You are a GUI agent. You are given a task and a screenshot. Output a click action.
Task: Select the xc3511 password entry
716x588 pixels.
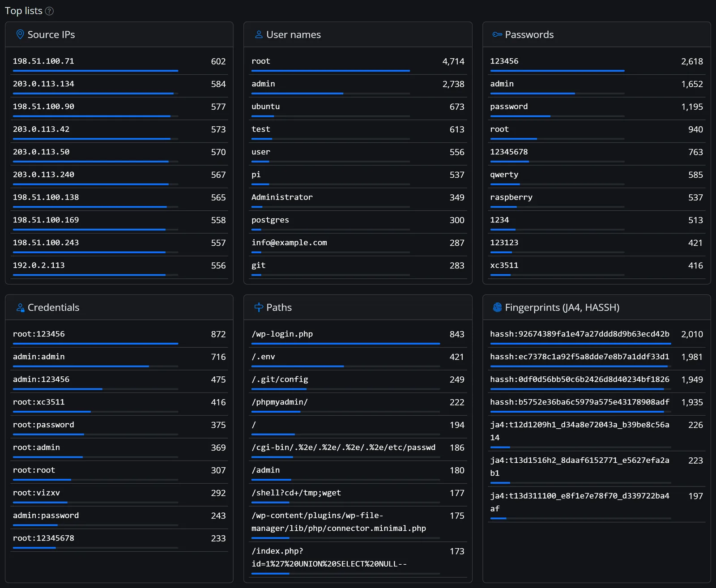[597, 268]
